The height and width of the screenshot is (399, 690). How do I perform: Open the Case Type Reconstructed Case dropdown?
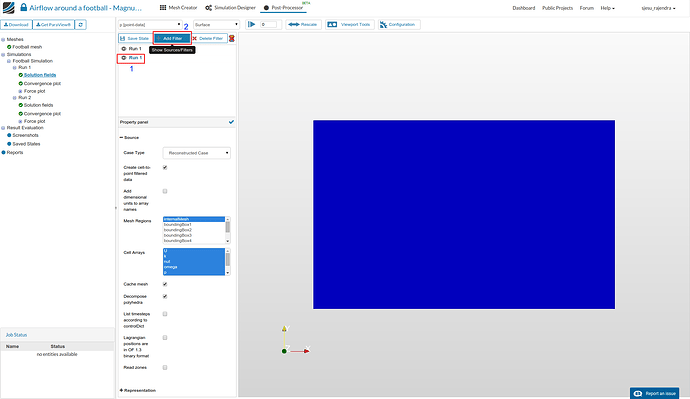coord(197,153)
